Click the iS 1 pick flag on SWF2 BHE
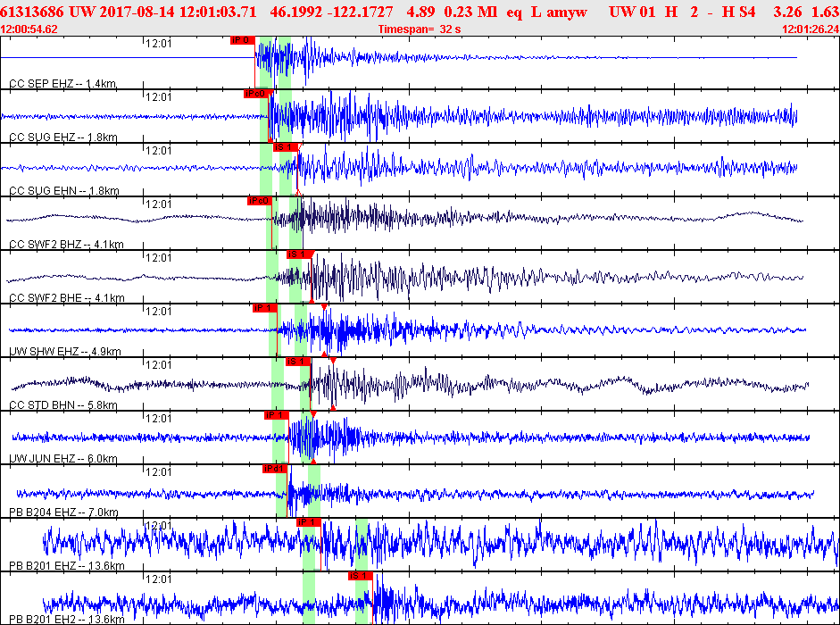Screen dimensions: 840x625 pyautogui.click(x=298, y=254)
